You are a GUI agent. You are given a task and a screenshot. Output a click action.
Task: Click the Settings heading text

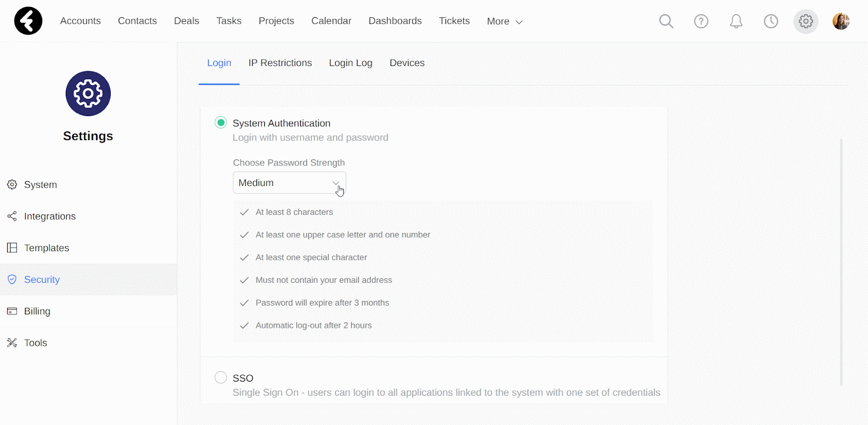(88, 136)
